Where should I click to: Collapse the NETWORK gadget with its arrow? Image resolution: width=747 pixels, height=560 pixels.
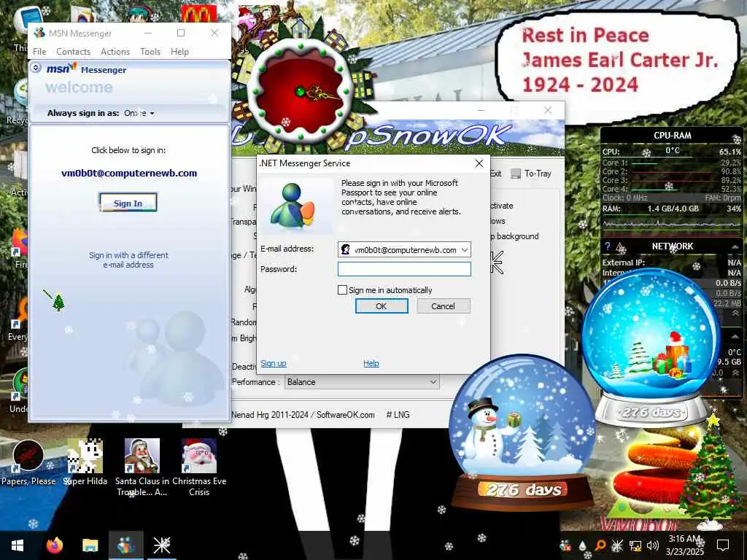735,246
